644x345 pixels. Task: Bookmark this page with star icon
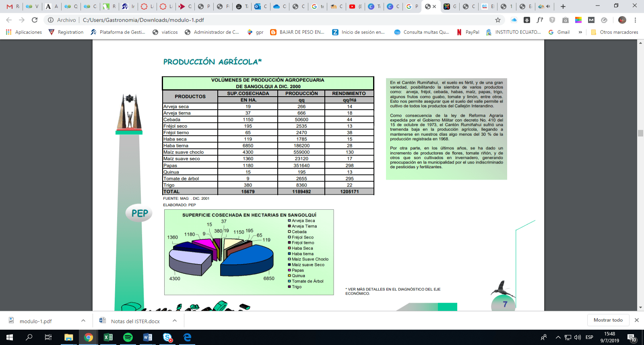coord(498,20)
